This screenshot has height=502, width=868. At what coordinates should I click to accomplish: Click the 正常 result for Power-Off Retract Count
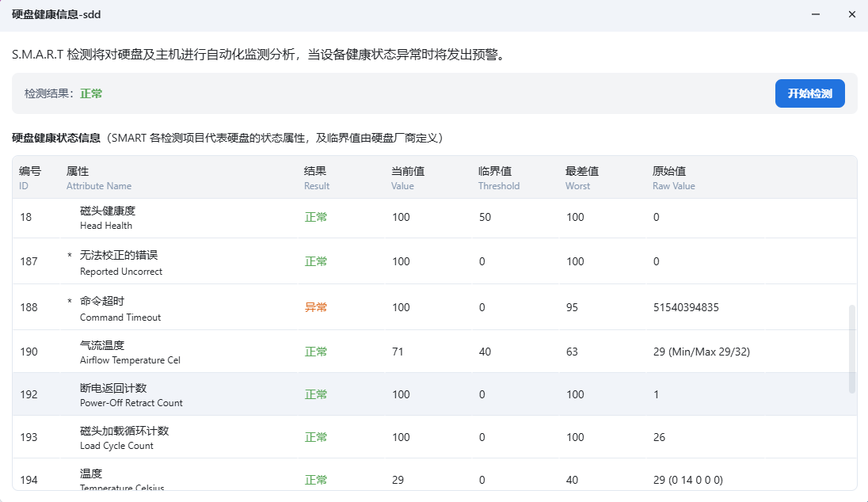[315, 394]
